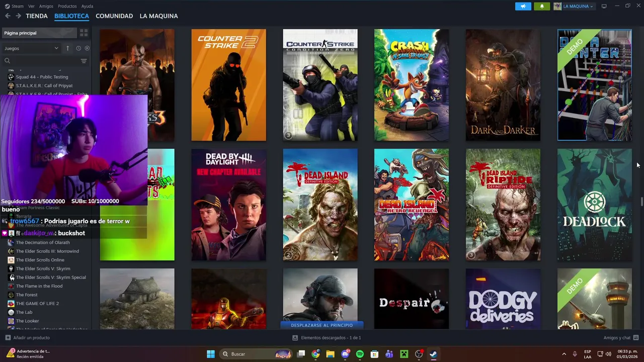The height and width of the screenshot is (362, 644).
Task: Select The Flame in the Flood
Action: [x=39, y=286]
